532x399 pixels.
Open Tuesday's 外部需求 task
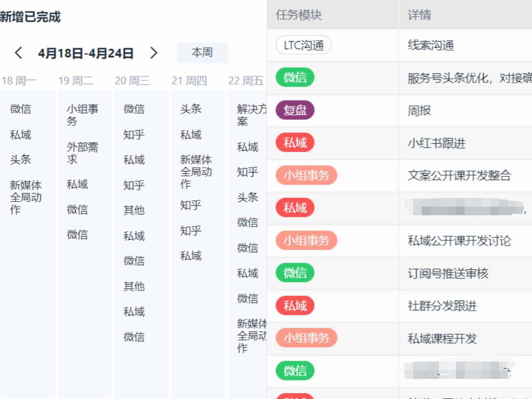[82, 153]
